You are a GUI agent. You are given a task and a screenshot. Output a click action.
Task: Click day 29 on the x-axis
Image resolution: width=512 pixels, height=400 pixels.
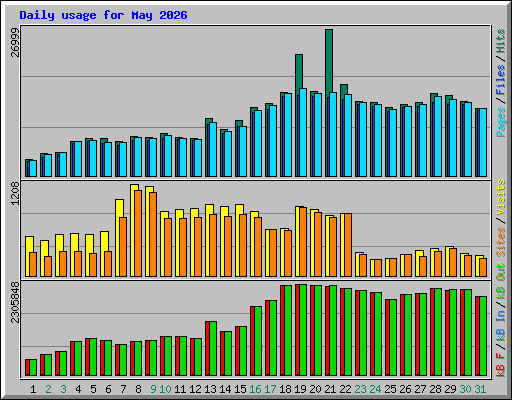tap(450, 389)
